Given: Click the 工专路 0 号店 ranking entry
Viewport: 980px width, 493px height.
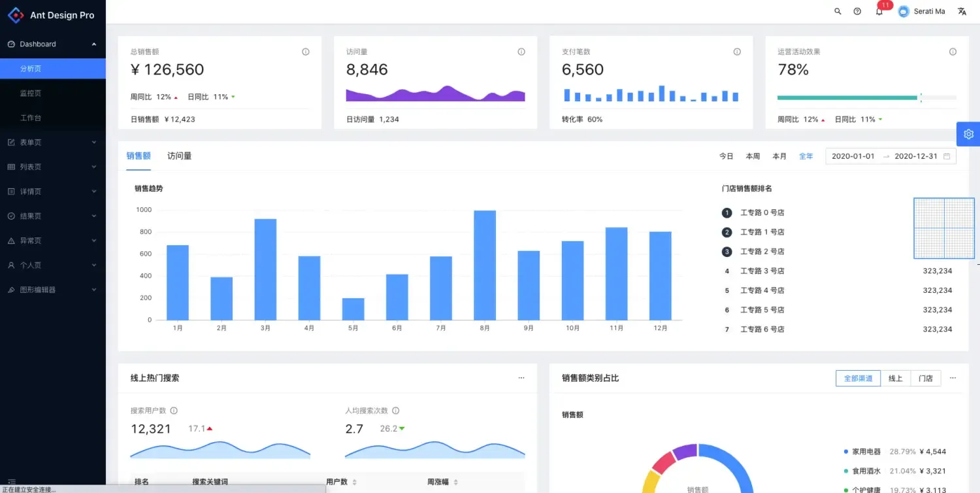Looking at the screenshot, I should [x=762, y=212].
